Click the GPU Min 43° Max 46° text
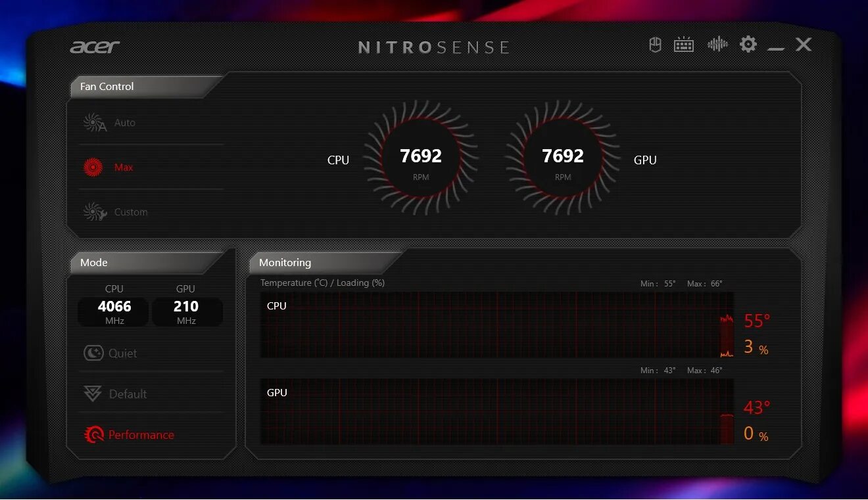 [x=681, y=371]
